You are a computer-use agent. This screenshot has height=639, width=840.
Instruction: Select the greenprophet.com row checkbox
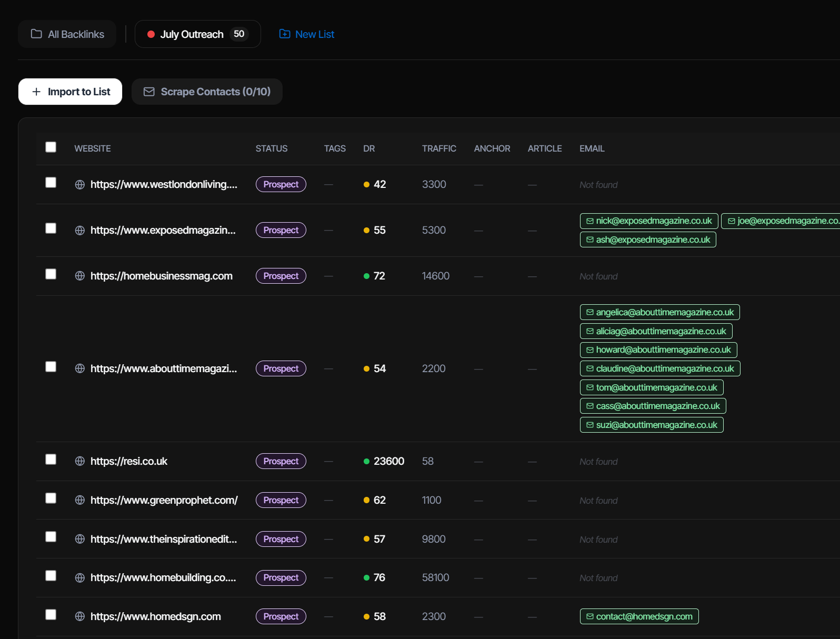(x=51, y=498)
